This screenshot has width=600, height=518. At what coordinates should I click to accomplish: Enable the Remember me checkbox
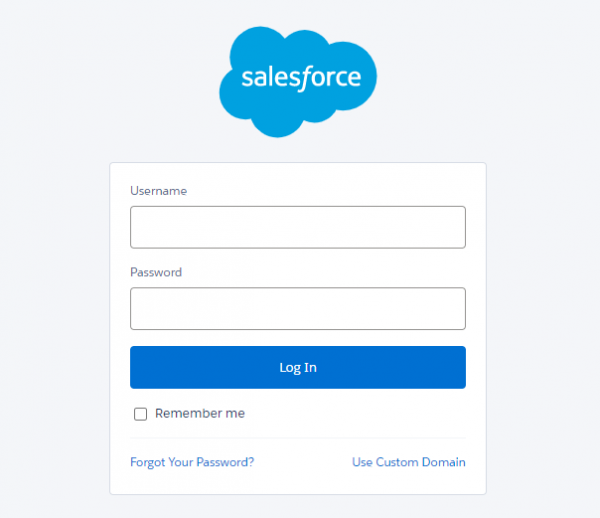141,414
